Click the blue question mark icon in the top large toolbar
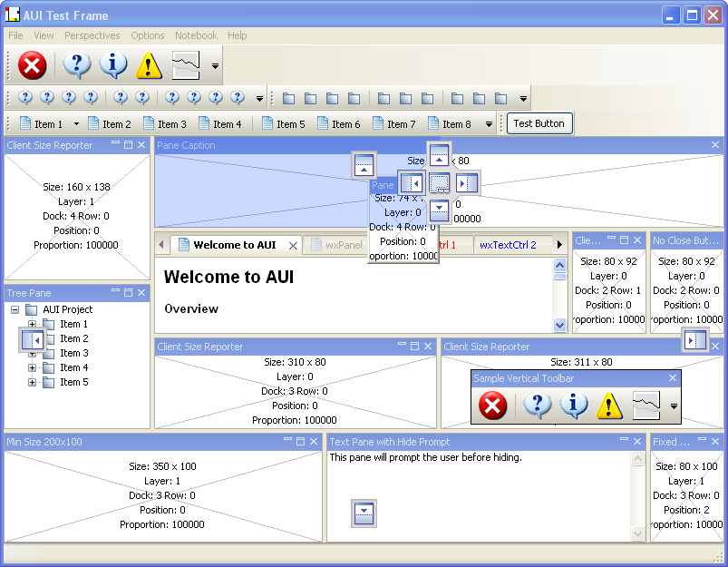 point(77,65)
